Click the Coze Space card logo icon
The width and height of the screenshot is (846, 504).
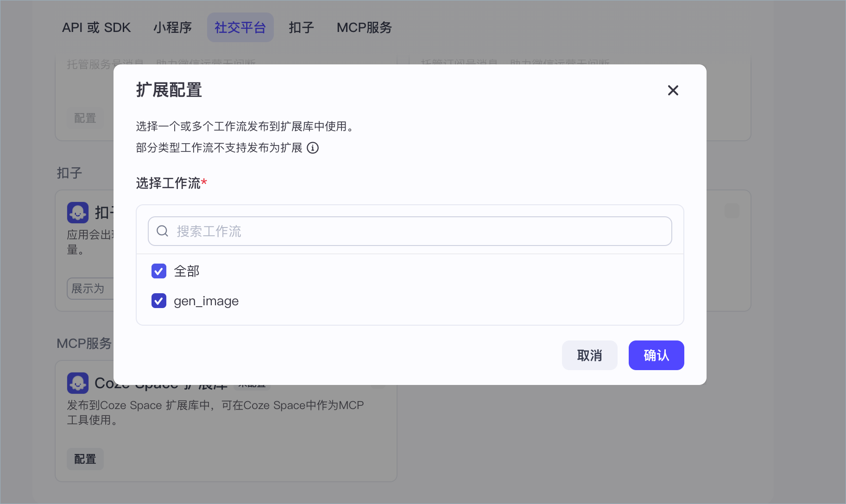tap(78, 383)
